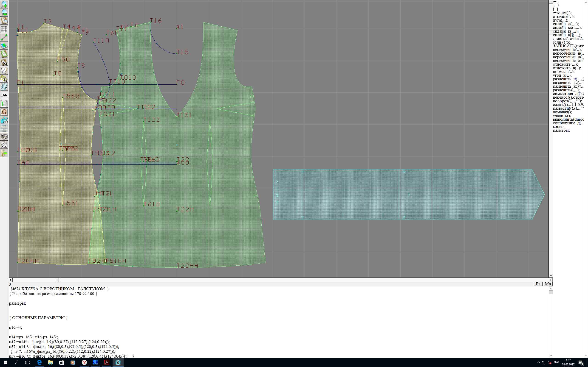The image size is (588, 367).
Task: Open the ALG algorithm document icon
Action: click(4, 145)
